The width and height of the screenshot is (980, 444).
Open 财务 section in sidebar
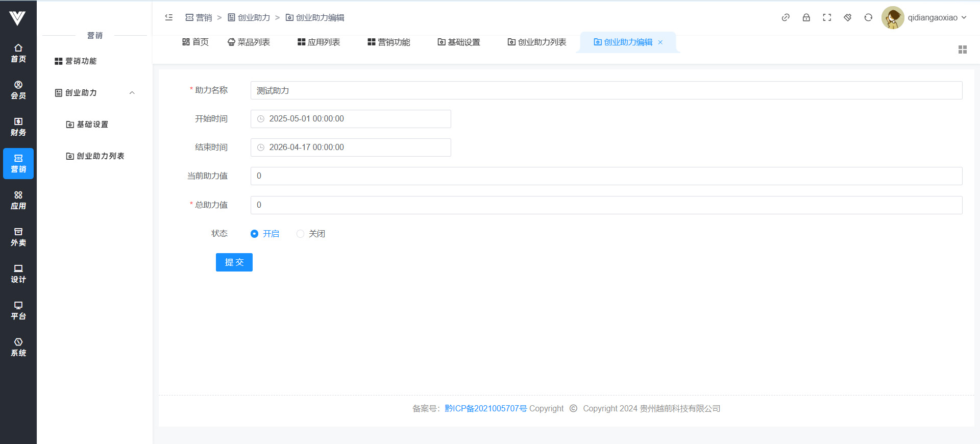pyautogui.click(x=18, y=127)
